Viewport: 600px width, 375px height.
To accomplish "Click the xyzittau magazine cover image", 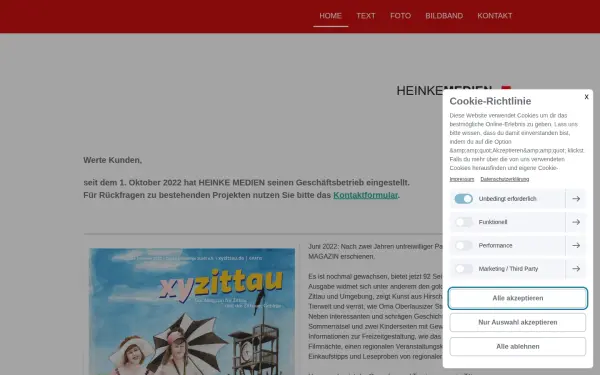I will pos(192,311).
